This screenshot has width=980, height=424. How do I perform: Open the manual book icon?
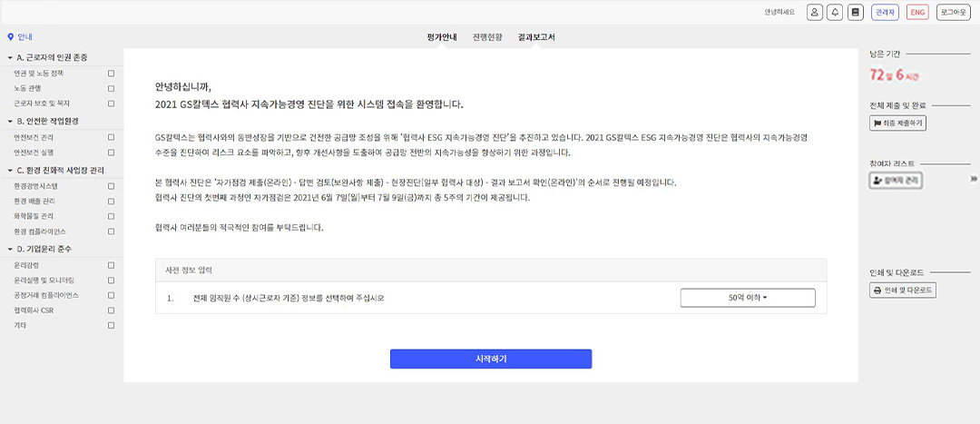pyautogui.click(x=857, y=13)
